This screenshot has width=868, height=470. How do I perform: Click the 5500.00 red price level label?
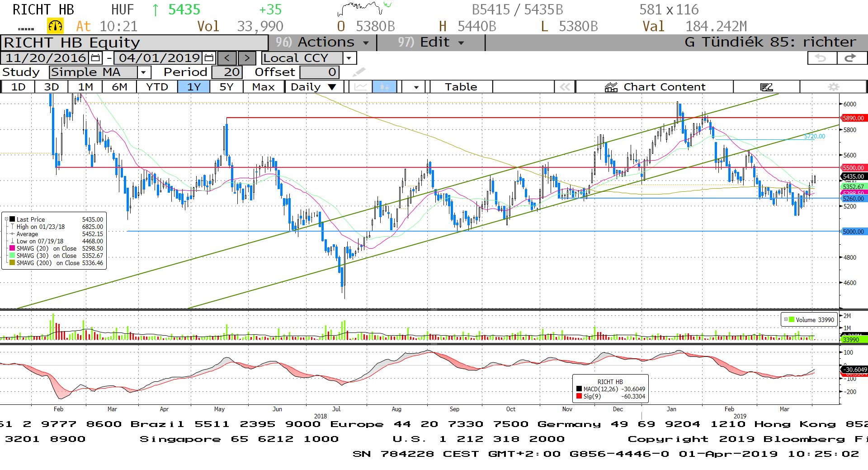(x=853, y=168)
